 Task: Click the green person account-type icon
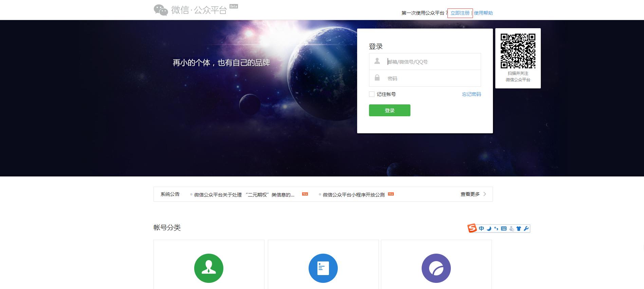tap(209, 268)
